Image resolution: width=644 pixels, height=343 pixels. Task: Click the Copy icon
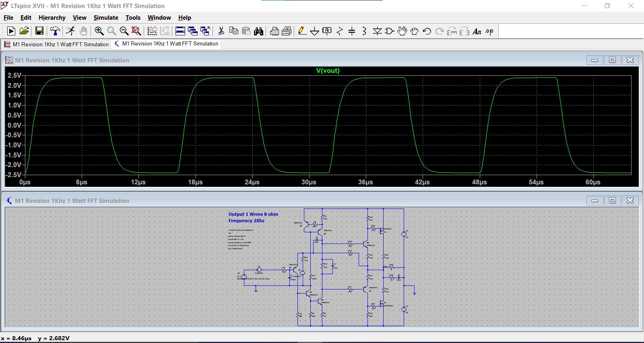click(x=233, y=31)
